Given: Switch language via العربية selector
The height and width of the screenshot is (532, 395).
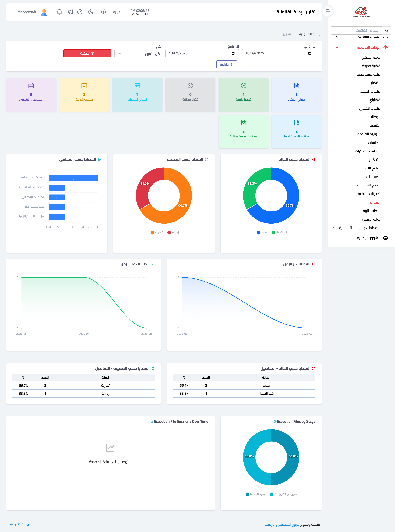Looking at the screenshot, I should (x=118, y=12).
